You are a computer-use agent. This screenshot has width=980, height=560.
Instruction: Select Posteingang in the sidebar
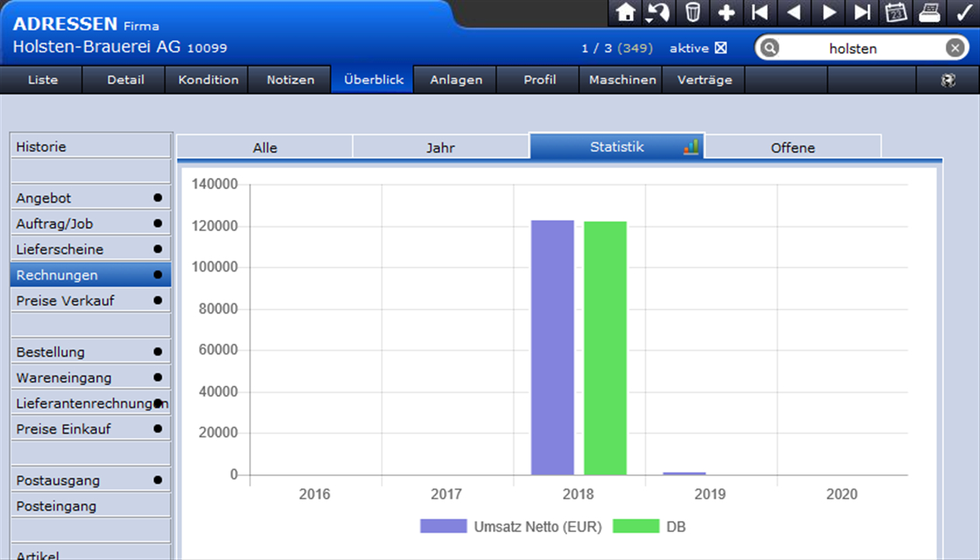[91, 506]
